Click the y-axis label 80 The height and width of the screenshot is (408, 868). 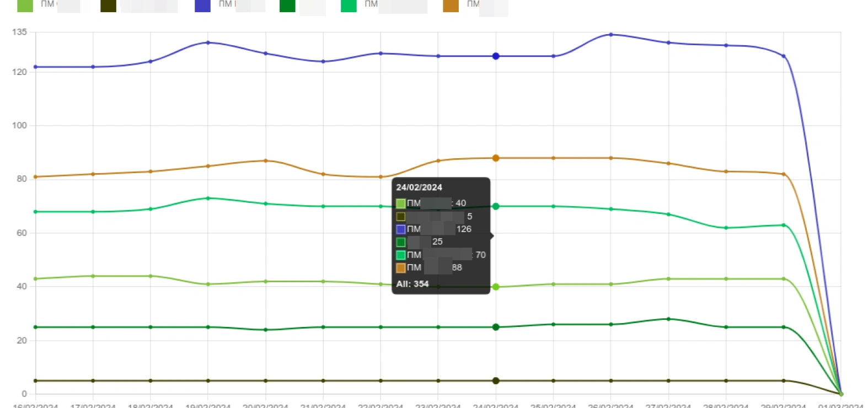tap(22, 179)
